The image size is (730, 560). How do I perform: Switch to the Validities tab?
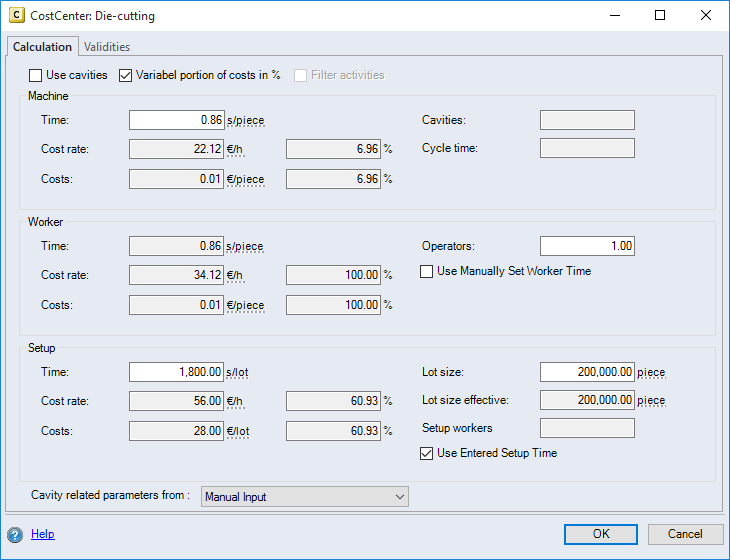tap(107, 47)
